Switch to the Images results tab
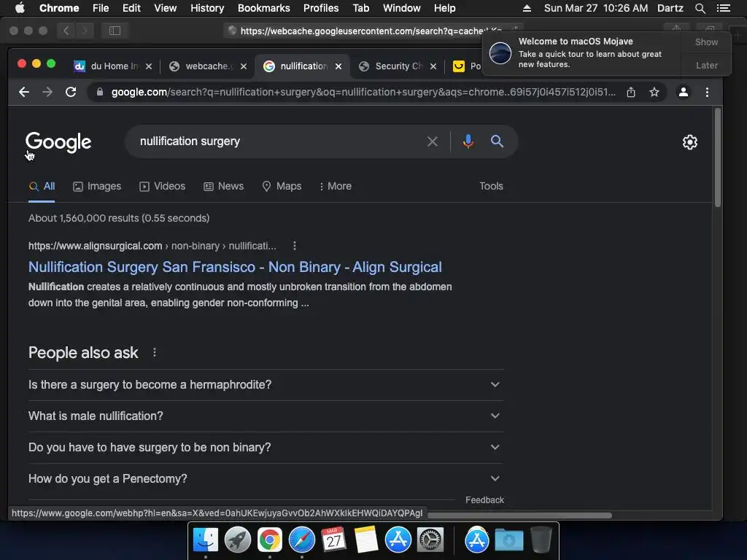This screenshot has width=747, height=560. point(97,186)
